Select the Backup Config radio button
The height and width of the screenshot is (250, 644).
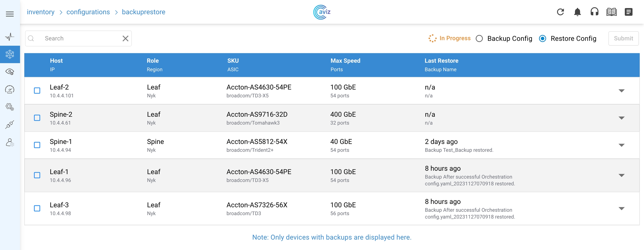point(479,39)
